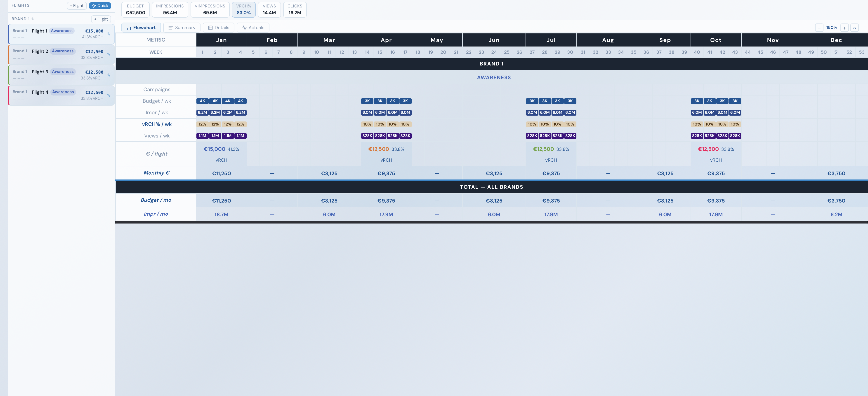Select the BUDGET metric card
868x396 pixels.
click(135, 9)
